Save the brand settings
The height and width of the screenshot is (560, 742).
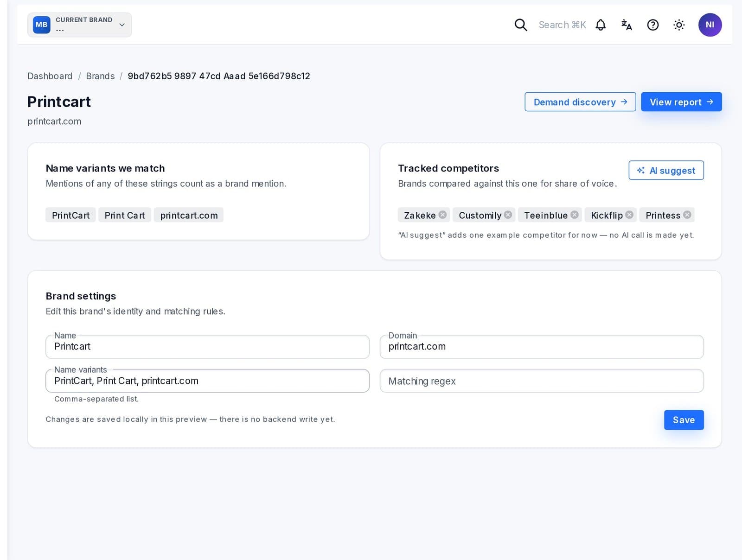point(684,420)
